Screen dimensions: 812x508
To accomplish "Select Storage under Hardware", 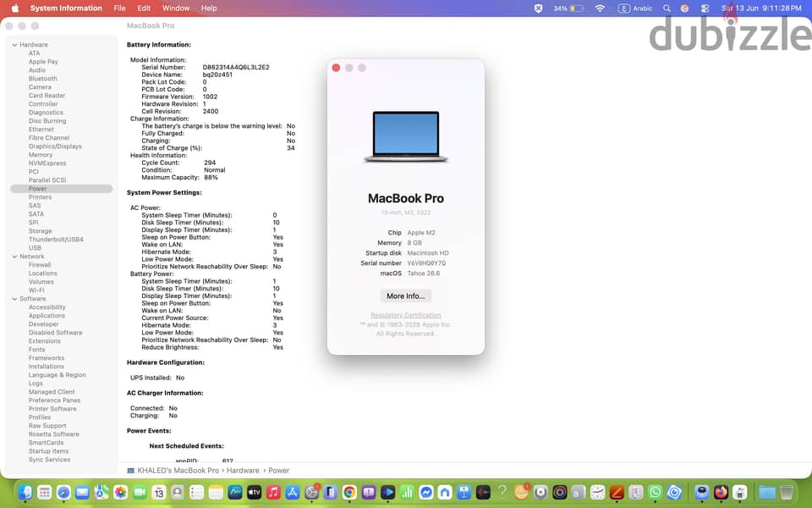I will tap(41, 231).
